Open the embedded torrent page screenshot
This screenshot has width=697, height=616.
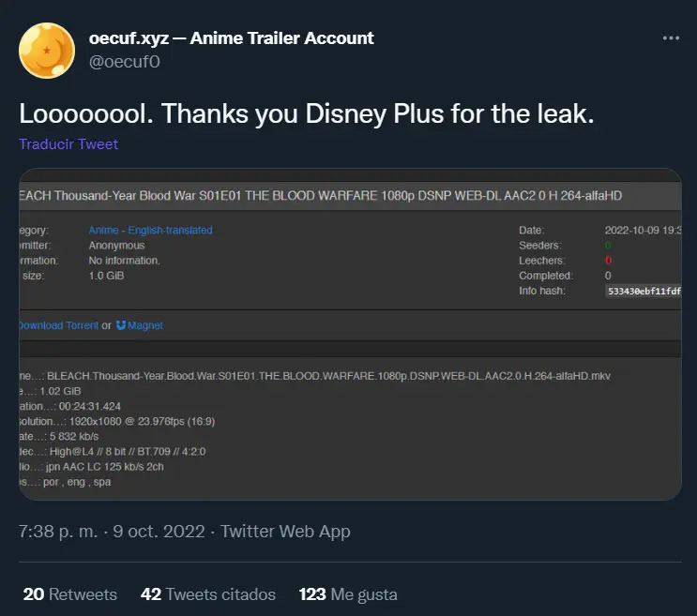coord(350,335)
